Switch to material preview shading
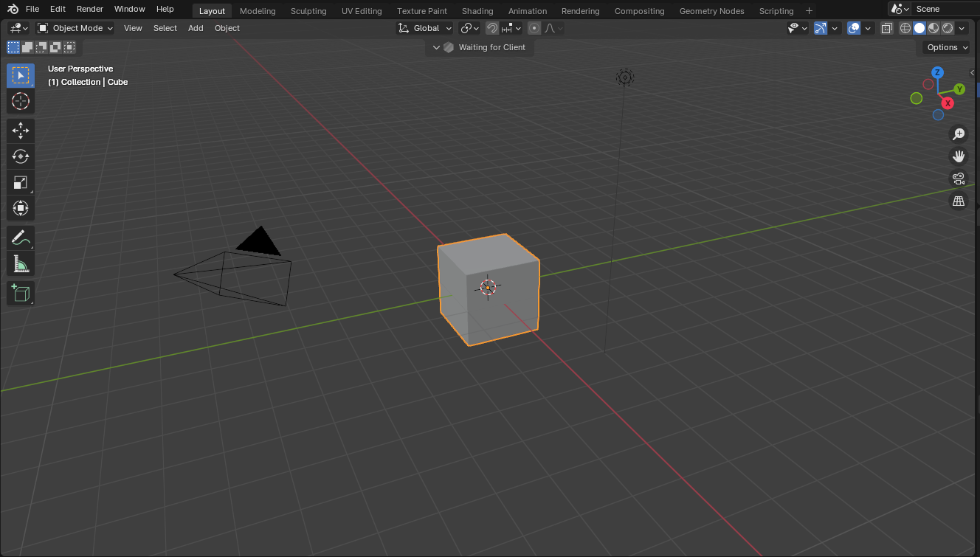 click(x=934, y=28)
